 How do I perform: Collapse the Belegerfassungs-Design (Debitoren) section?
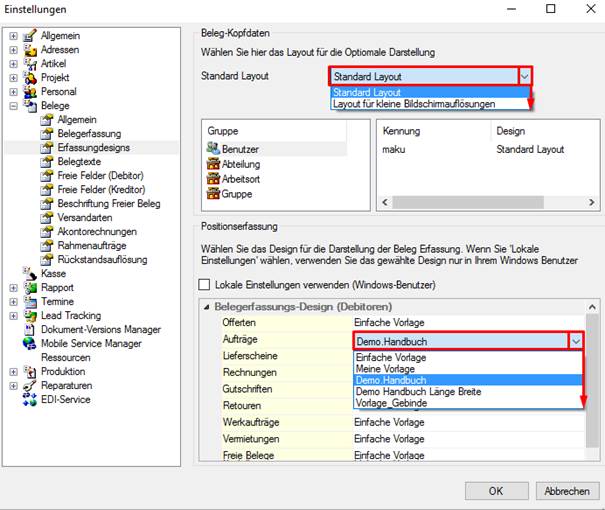click(207, 307)
